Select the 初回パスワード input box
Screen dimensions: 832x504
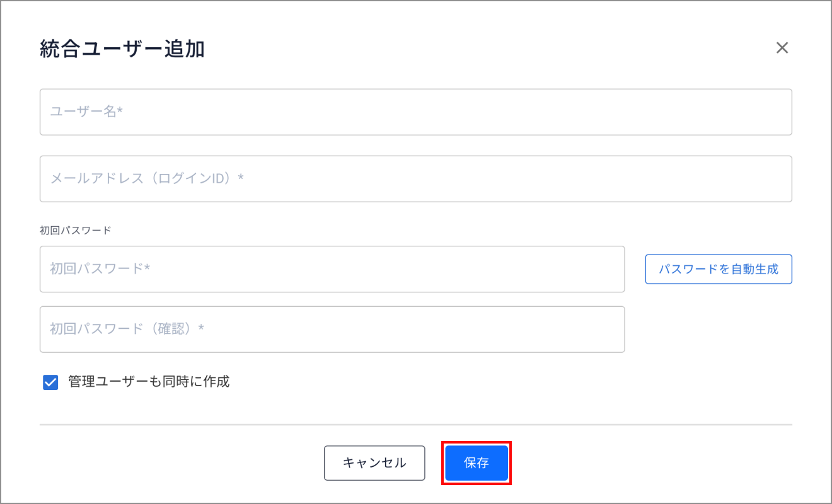pyautogui.click(x=332, y=269)
